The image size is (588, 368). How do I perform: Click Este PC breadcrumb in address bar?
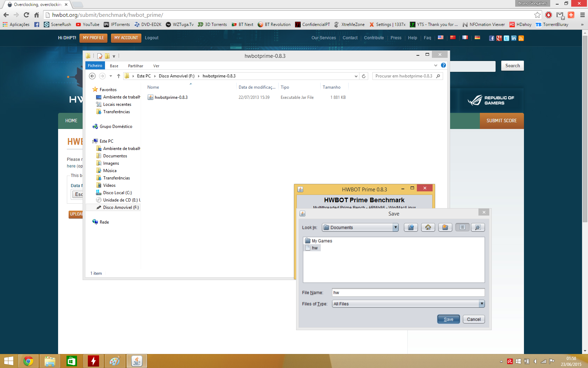tap(144, 76)
